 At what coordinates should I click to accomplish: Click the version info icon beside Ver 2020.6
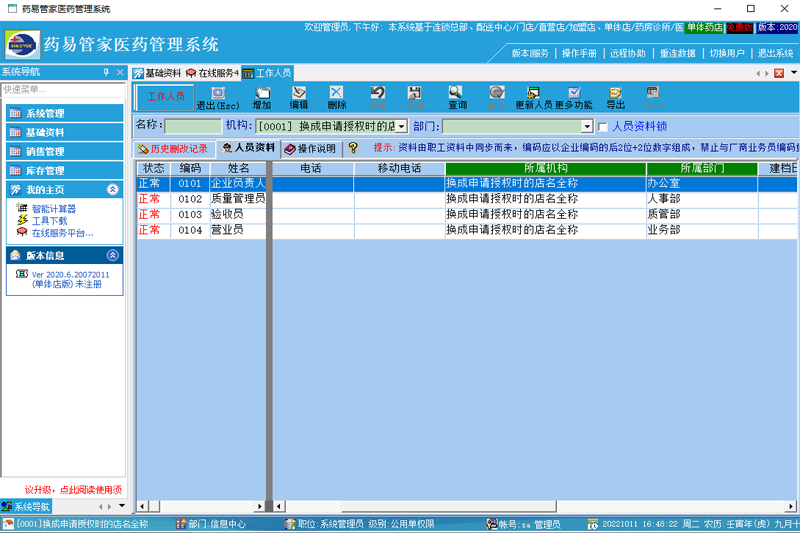click(x=21, y=274)
